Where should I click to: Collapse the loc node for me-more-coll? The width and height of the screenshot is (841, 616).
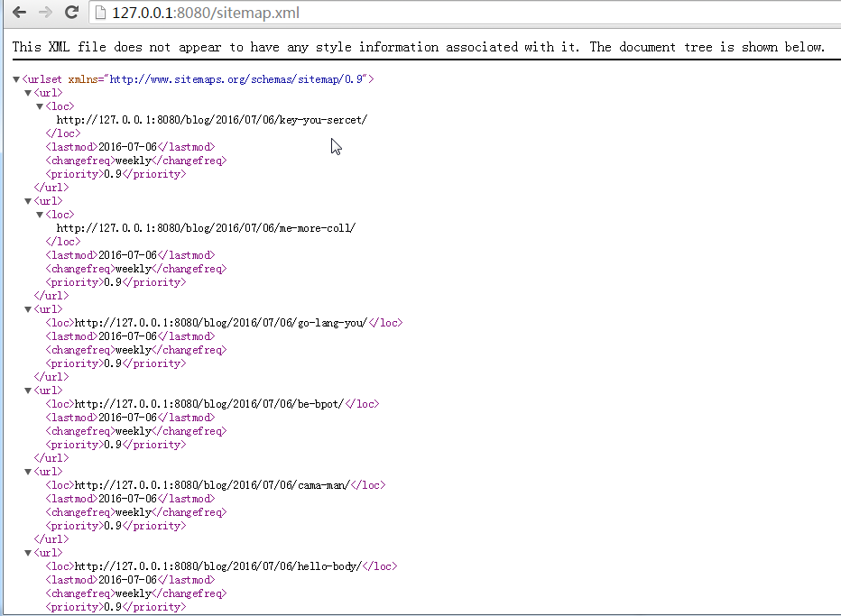[x=40, y=215]
